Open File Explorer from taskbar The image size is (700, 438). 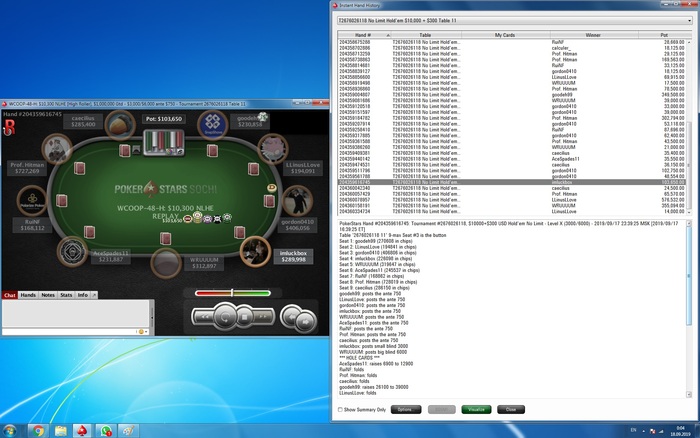(61, 431)
